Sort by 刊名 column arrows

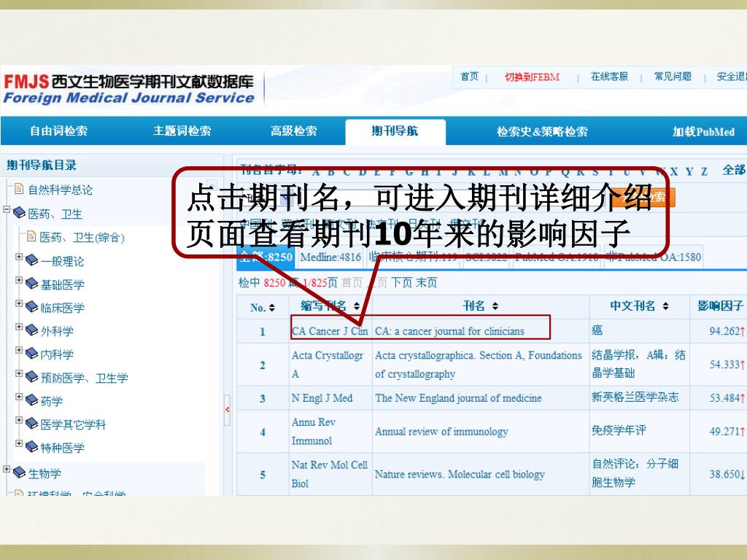(495, 306)
